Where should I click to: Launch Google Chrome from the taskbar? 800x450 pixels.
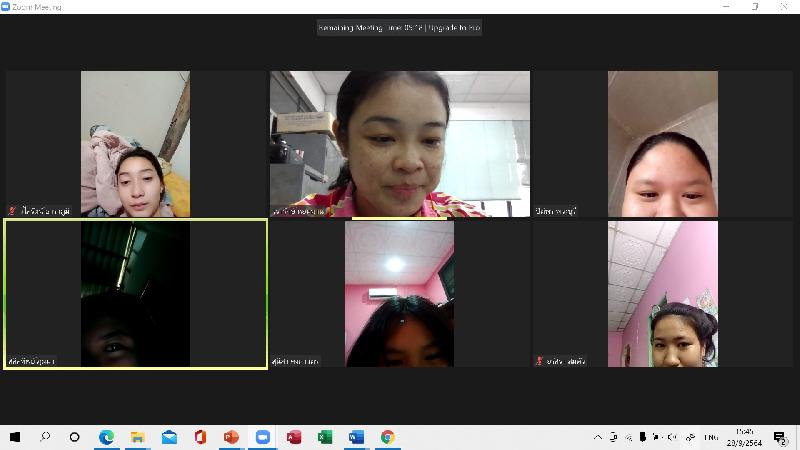387,437
